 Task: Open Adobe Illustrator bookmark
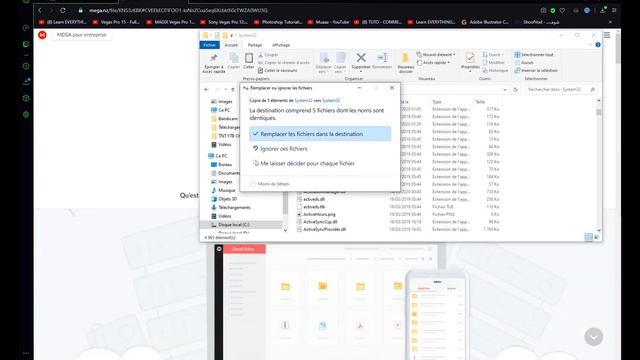[x=485, y=22]
